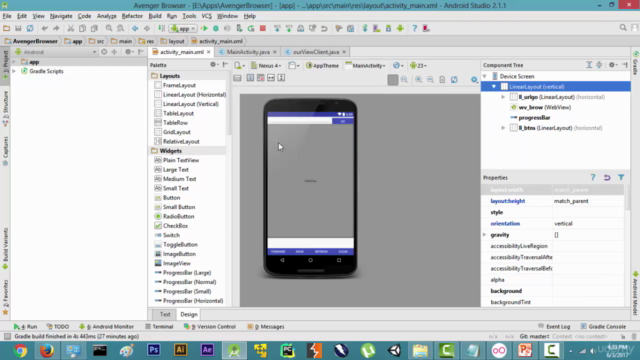This screenshot has width=640, height=360.
Task: Open Chrome from the taskbar
Action: coord(20,351)
